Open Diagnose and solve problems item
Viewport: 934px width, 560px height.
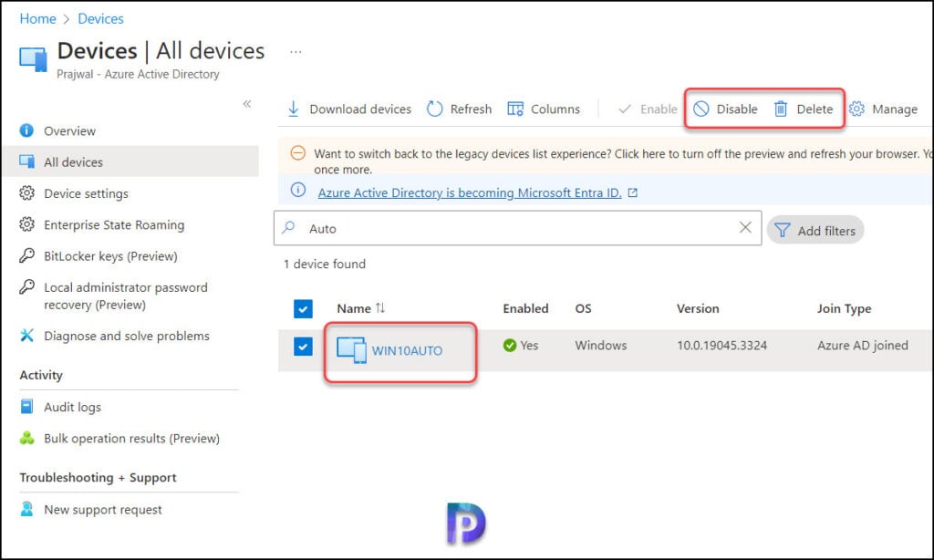point(126,336)
